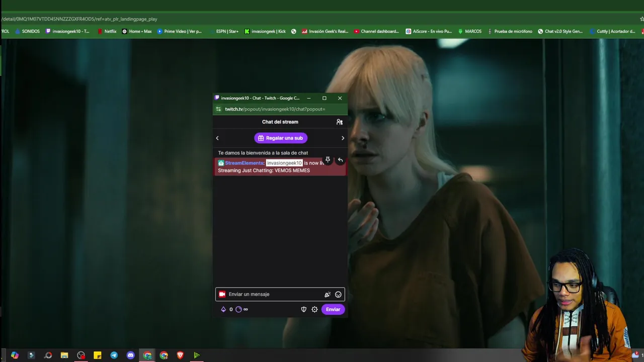644x362 pixels.
Task: Click the Regalar una sub button
Action: coord(281,138)
